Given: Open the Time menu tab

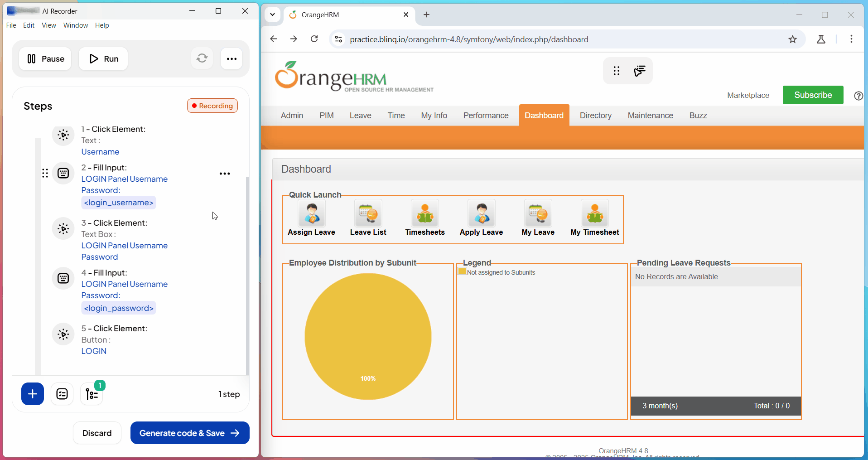Looking at the screenshot, I should pyautogui.click(x=396, y=116).
